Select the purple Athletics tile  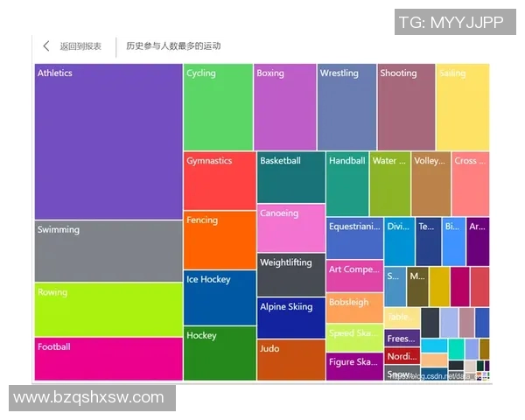[108, 142]
